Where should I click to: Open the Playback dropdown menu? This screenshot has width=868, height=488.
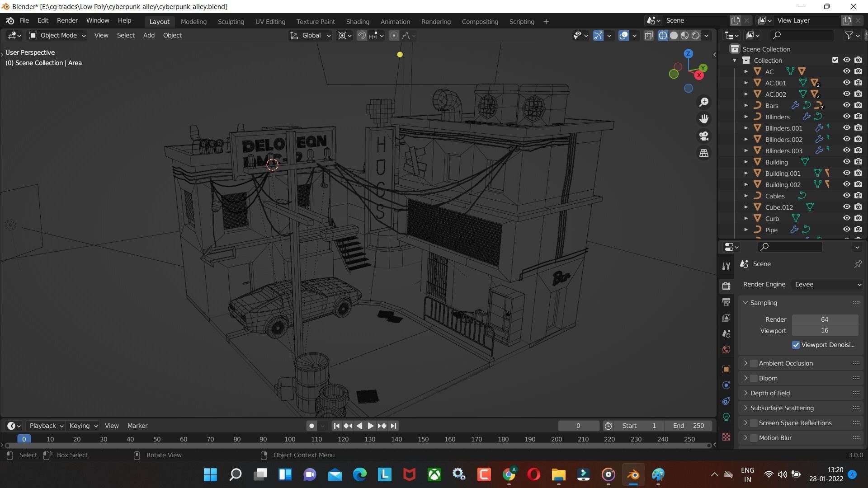tap(46, 426)
